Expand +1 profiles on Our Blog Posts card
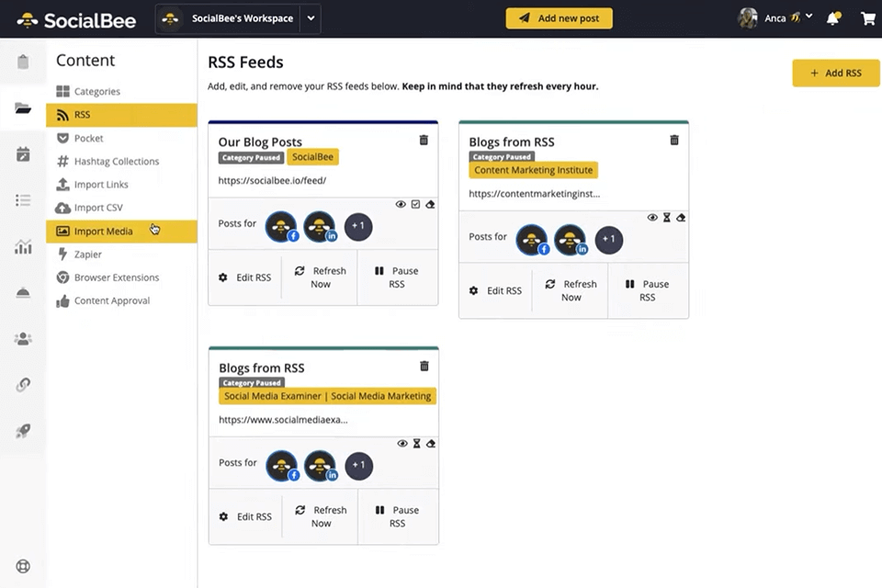The image size is (882, 588). tap(358, 227)
